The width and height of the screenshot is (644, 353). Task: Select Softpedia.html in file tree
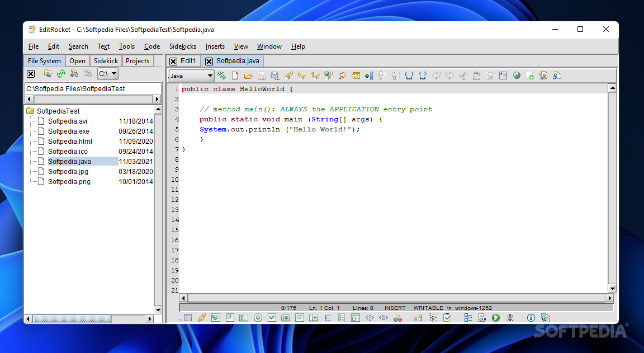(x=70, y=142)
